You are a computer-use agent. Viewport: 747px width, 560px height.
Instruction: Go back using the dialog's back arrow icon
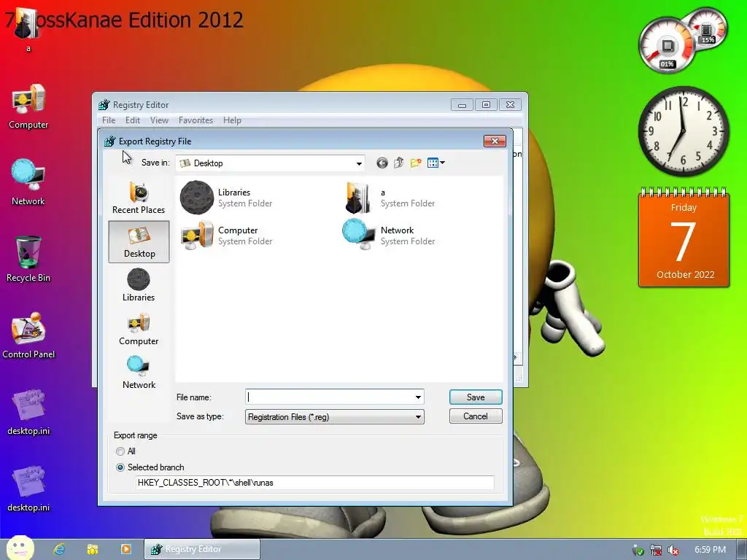pyautogui.click(x=382, y=163)
